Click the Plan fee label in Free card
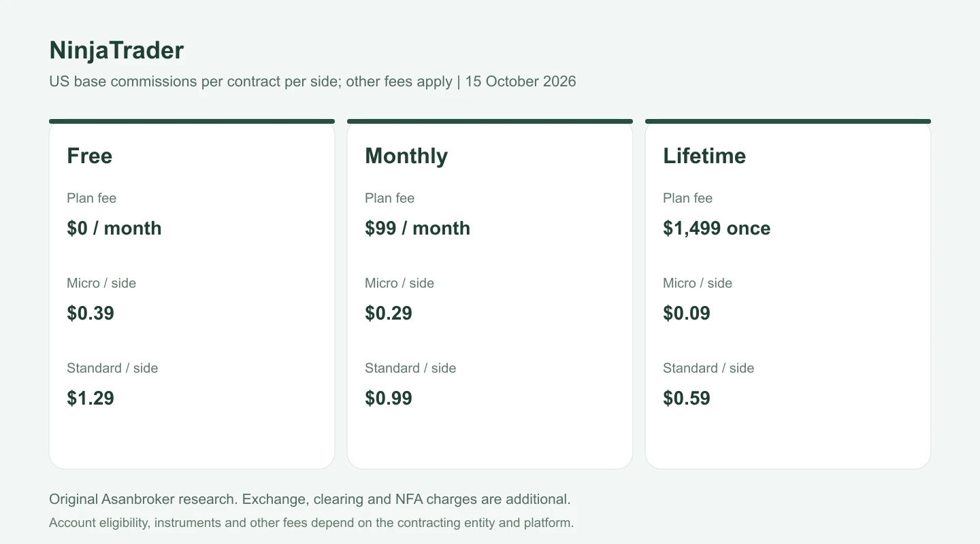The height and width of the screenshot is (544, 980). 91,198
